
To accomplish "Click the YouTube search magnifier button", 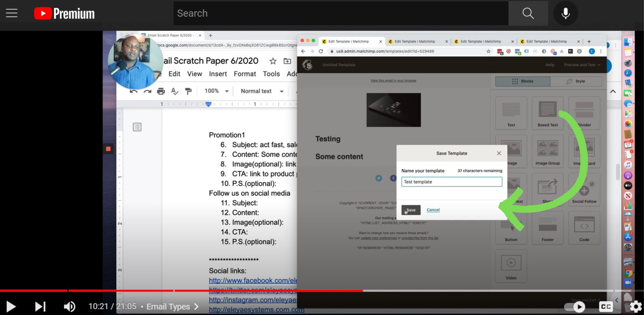I will click(528, 13).
